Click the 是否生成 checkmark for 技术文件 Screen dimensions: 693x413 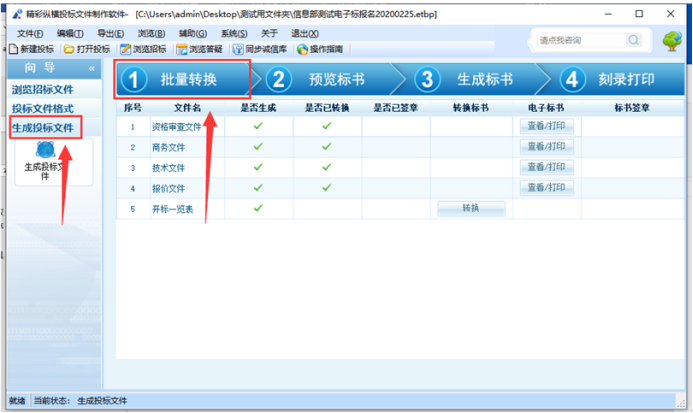[258, 167]
